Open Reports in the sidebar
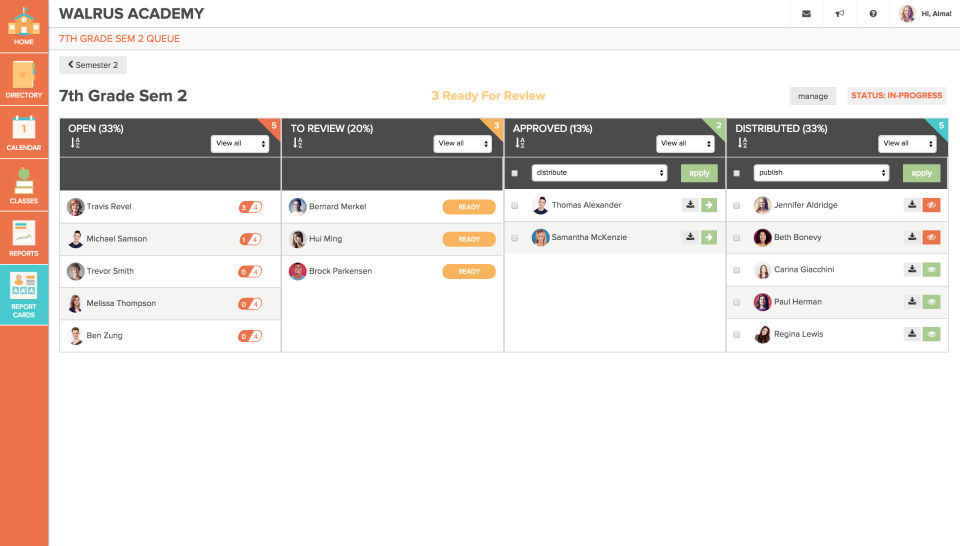Image resolution: width=960 pixels, height=546 pixels. point(24,237)
